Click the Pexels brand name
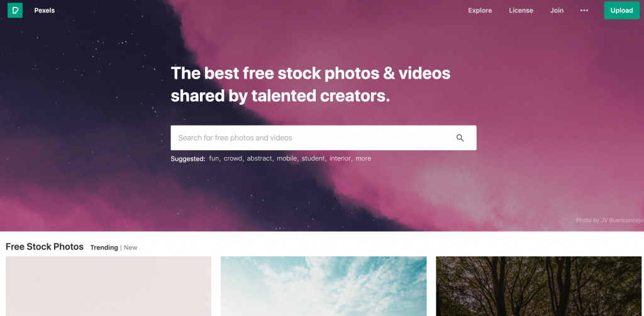 coord(45,10)
